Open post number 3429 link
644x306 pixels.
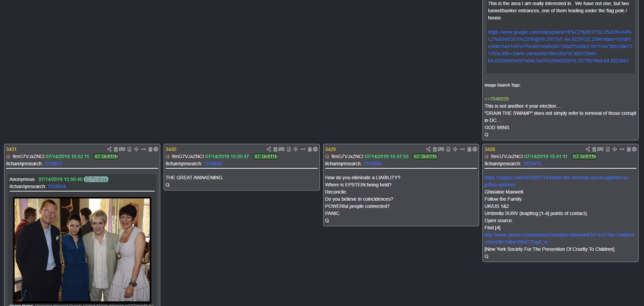(330, 149)
